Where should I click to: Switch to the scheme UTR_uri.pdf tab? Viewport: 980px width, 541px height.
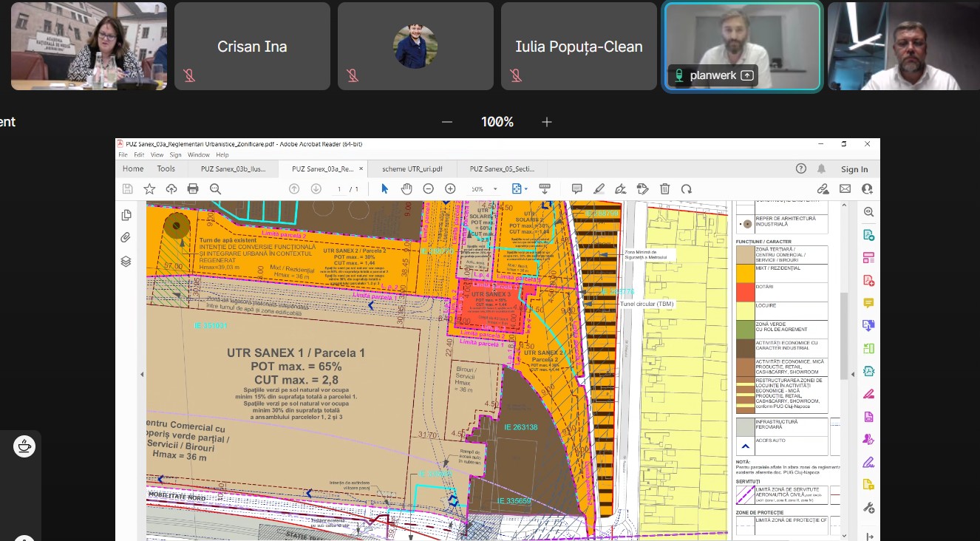click(x=412, y=169)
